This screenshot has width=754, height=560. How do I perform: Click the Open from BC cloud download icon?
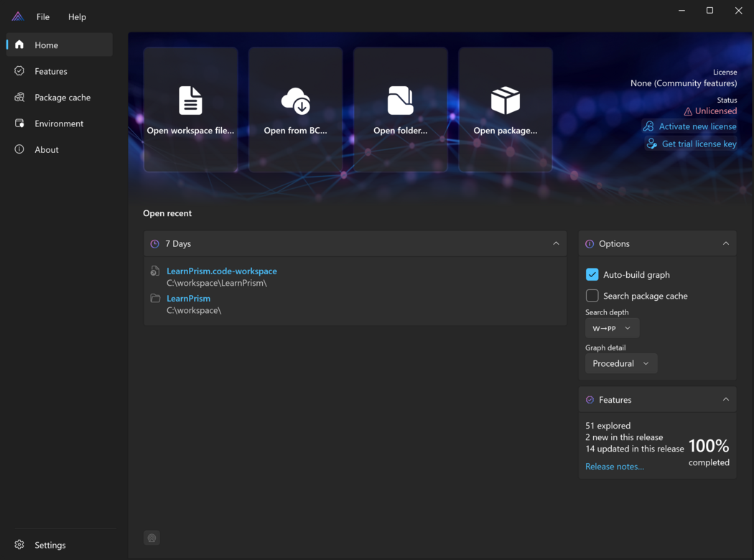tap(295, 101)
